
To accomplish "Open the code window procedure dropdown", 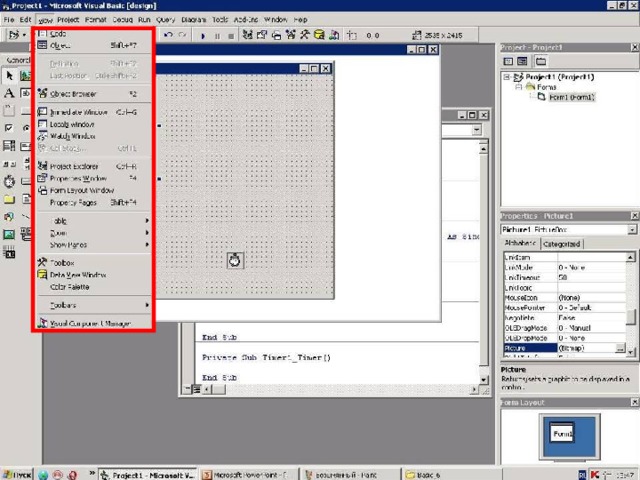I will (x=476, y=130).
